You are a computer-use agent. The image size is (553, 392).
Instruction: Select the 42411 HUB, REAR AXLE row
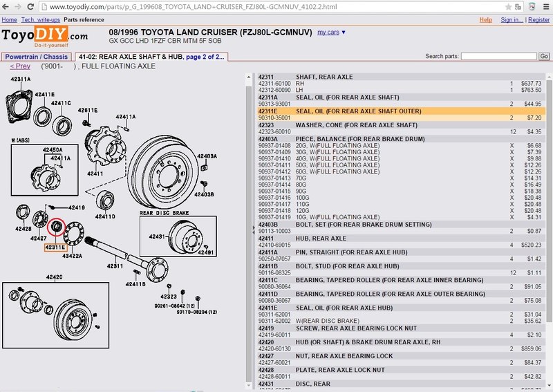click(x=402, y=238)
